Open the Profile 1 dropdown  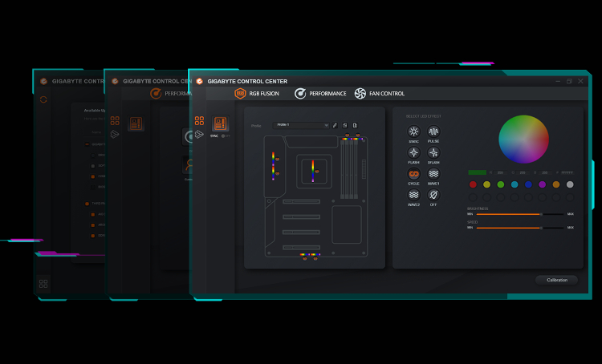click(x=301, y=125)
